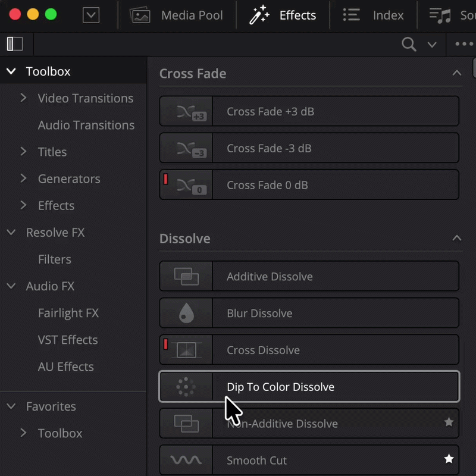Expand the Generators category

coord(23,178)
